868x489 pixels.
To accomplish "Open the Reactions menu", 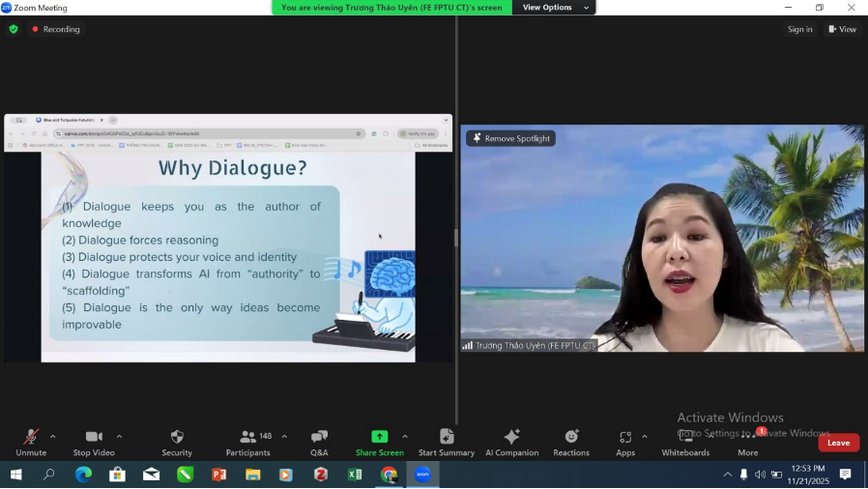I will (571, 438).
